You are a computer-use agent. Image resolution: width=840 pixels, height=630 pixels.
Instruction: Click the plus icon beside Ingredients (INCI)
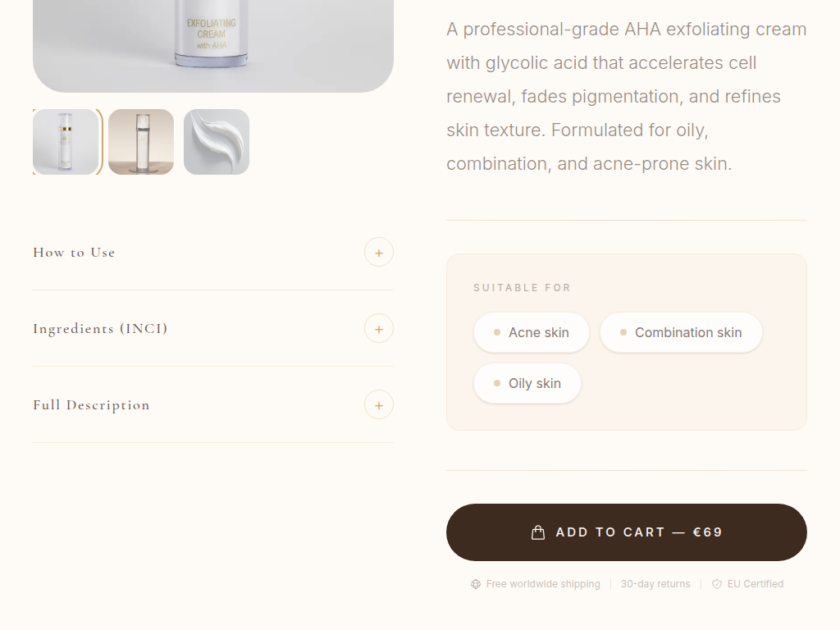pyautogui.click(x=379, y=329)
